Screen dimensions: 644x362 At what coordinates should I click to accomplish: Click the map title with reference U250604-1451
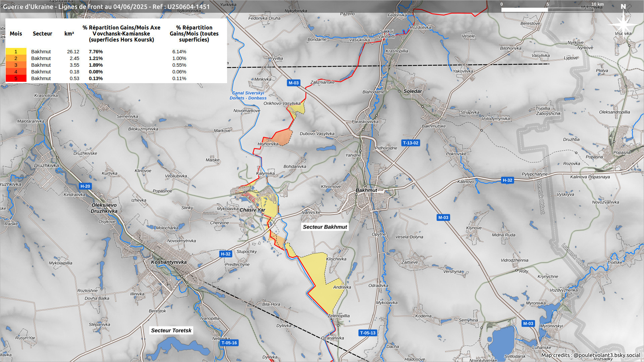107,7
